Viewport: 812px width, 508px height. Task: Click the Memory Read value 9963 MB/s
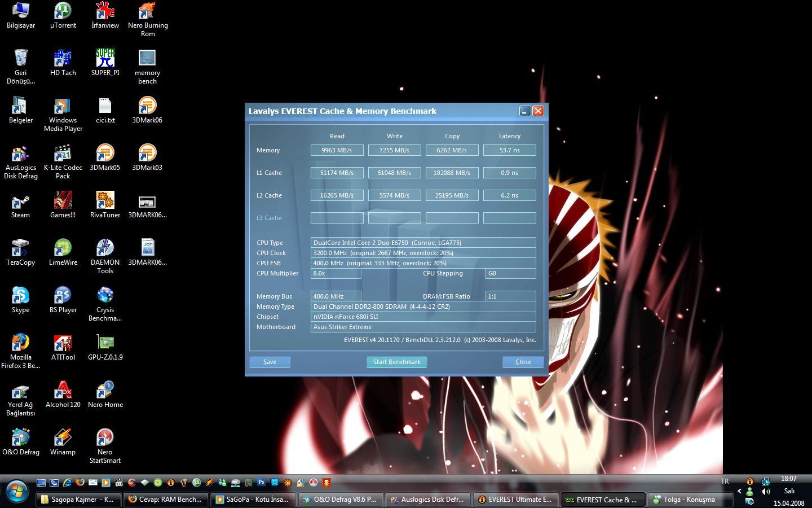[x=337, y=150]
